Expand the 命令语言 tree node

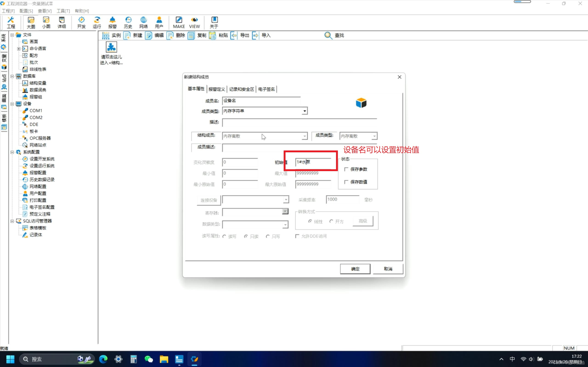pyautogui.click(x=19, y=49)
